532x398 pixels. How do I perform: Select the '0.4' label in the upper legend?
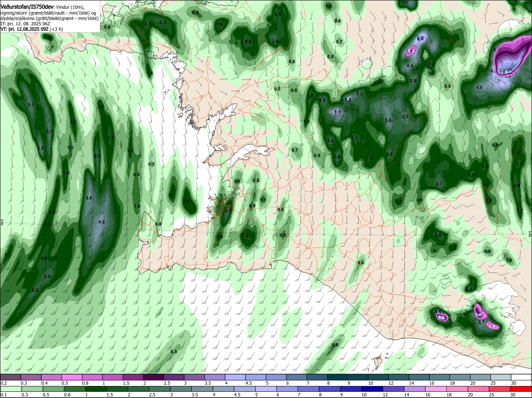point(44,383)
